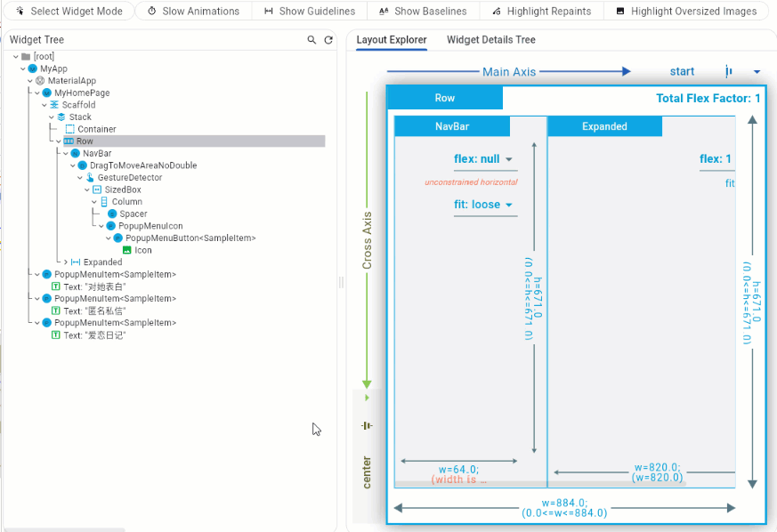Click the Row widget icon

(x=69, y=141)
